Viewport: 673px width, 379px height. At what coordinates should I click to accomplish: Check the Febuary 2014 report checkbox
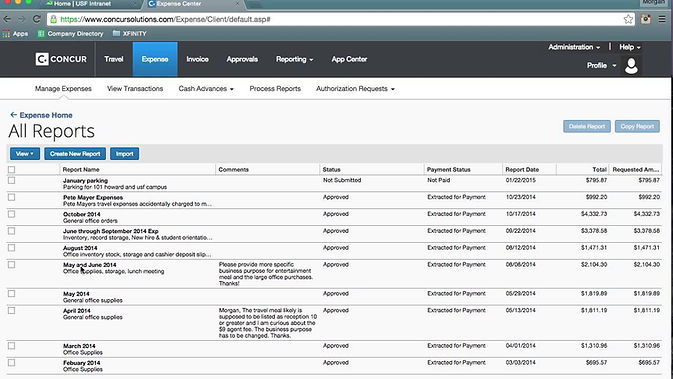coord(12,363)
